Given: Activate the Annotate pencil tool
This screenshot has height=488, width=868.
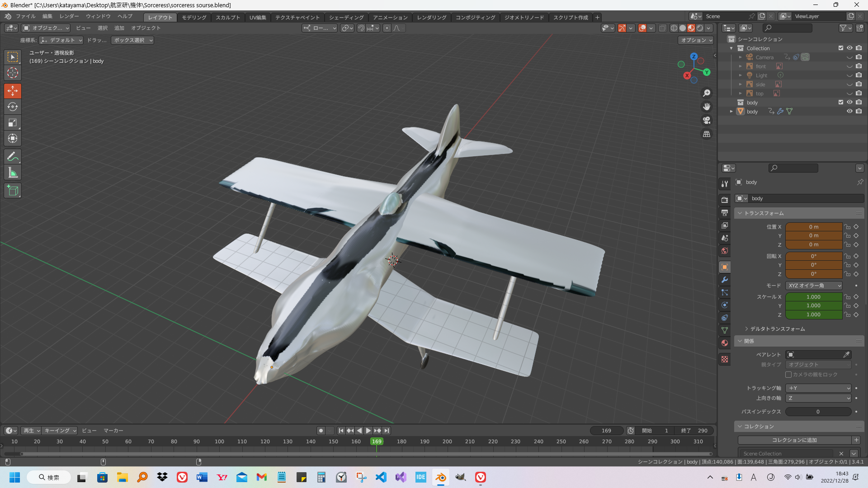Looking at the screenshot, I should click(13, 157).
